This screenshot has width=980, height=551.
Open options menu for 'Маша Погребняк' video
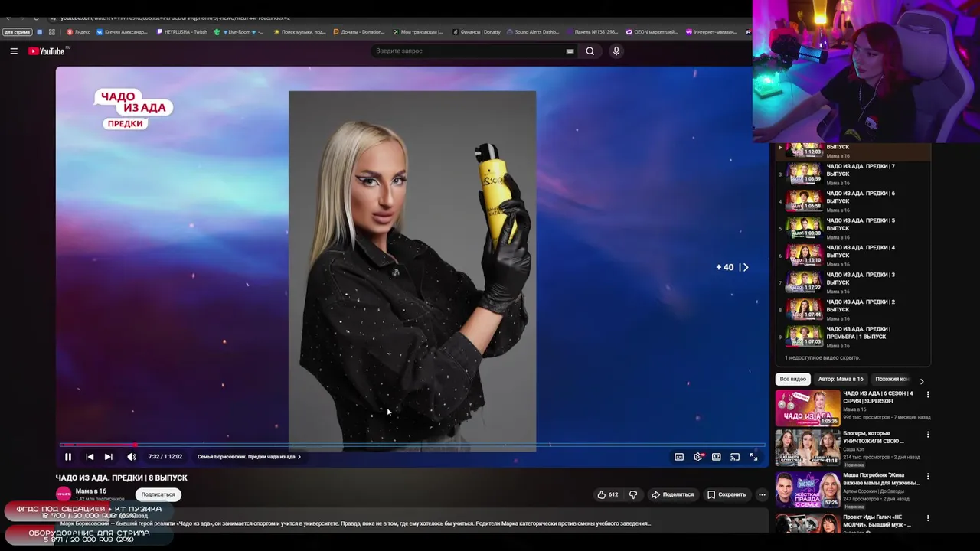click(928, 476)
